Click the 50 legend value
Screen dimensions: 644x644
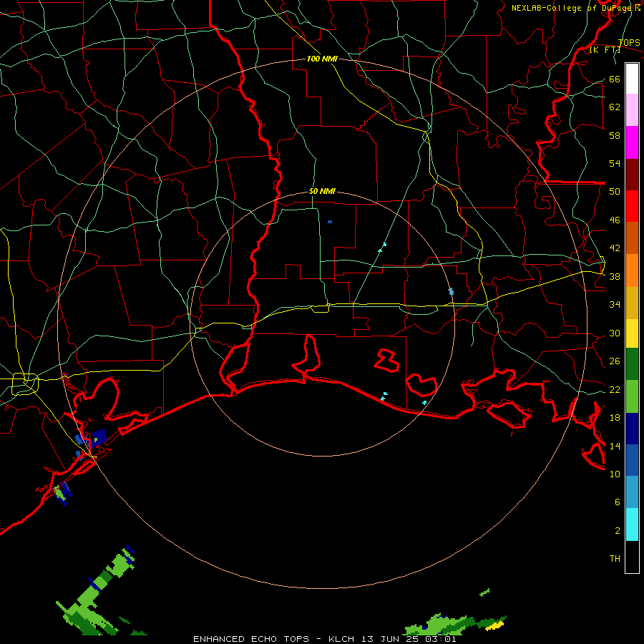click(x=615, y=192)
